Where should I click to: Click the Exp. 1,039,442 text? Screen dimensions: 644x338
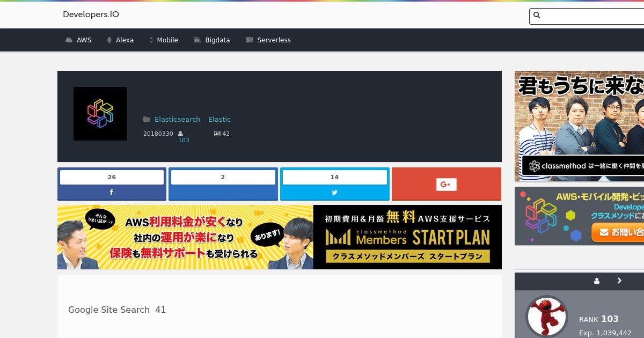click(605, 333)
